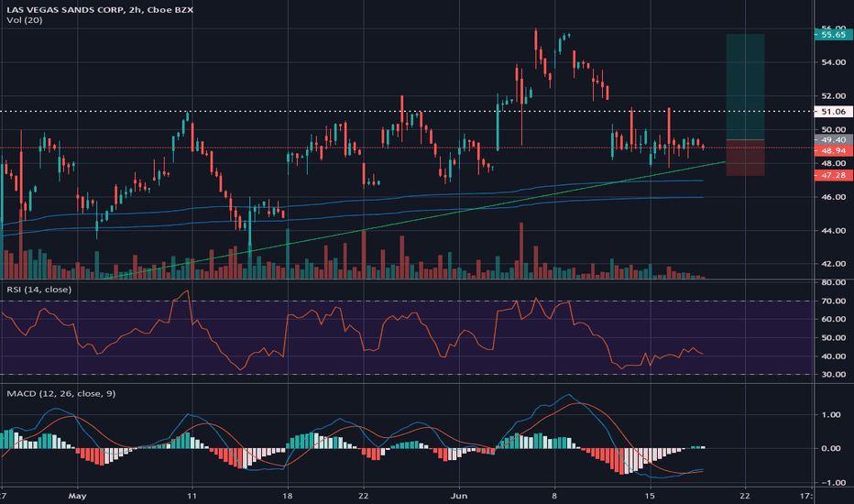The height and width of the screenshot is (504, 854).
Task: Click the May label on time axis
Action: coord(77,496)
